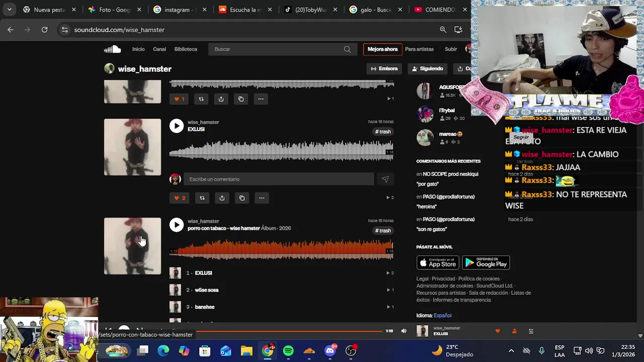
Task: Switch to the Foto - Google browser tab
Action: [x=114, y=10]
